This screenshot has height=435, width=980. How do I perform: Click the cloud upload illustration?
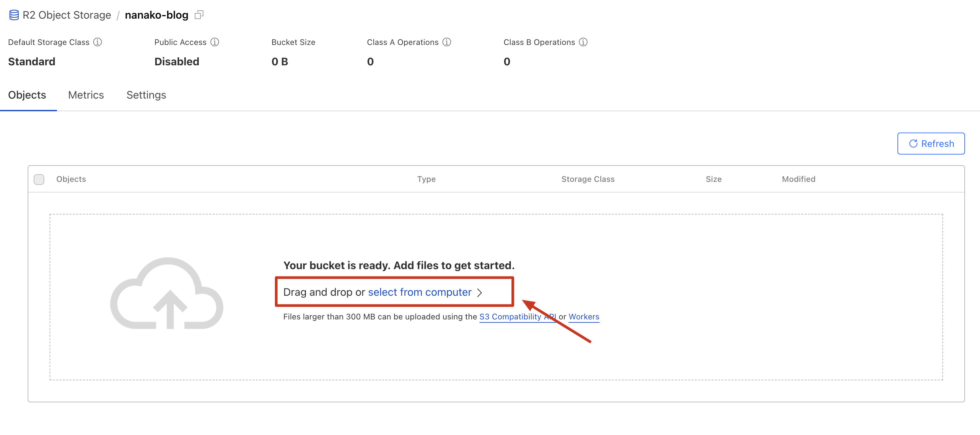(167, 293)
